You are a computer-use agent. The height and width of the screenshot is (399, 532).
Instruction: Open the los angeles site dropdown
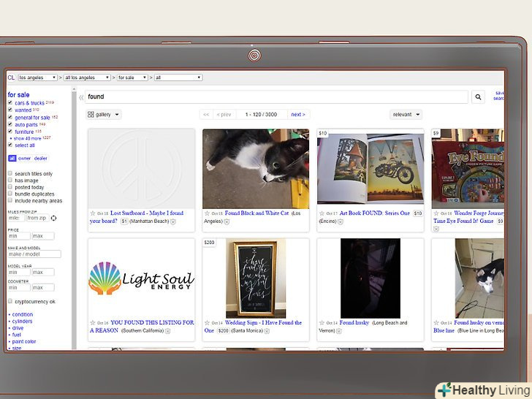pyautogui.click(x=37, y=77)
